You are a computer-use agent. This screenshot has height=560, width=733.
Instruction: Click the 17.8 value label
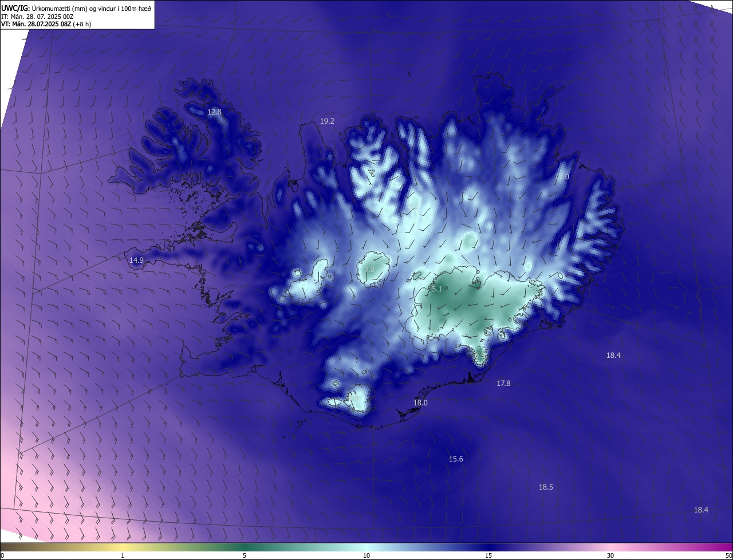pos(503,383)
